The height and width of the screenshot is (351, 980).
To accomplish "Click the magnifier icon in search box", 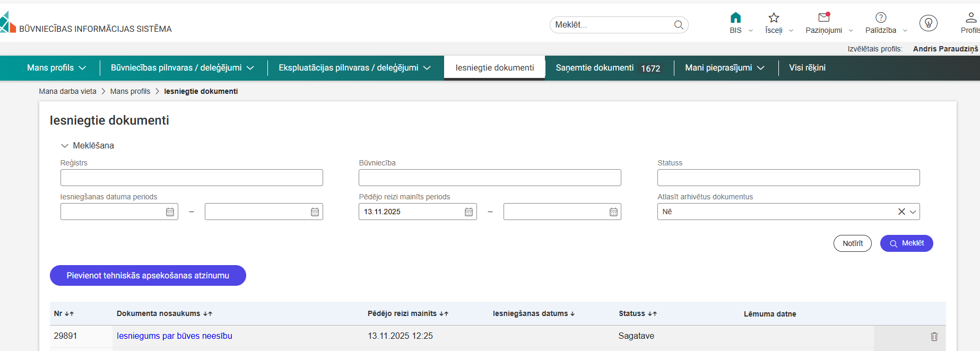I will coord(678,25).
